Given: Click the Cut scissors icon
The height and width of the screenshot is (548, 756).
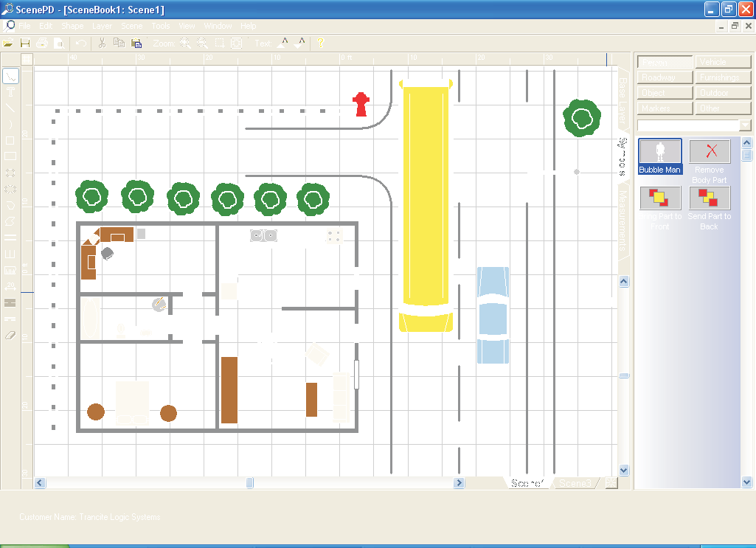Looking at the screenshot, I should (102, 44).
